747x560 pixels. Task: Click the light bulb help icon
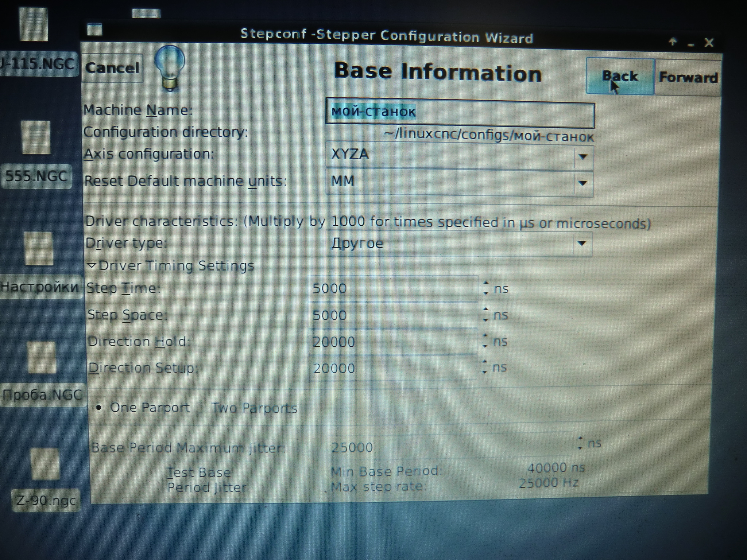(170, 68)
